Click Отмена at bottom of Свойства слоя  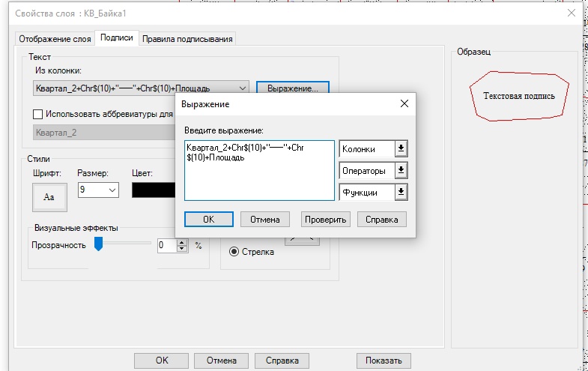pos(221,361)
